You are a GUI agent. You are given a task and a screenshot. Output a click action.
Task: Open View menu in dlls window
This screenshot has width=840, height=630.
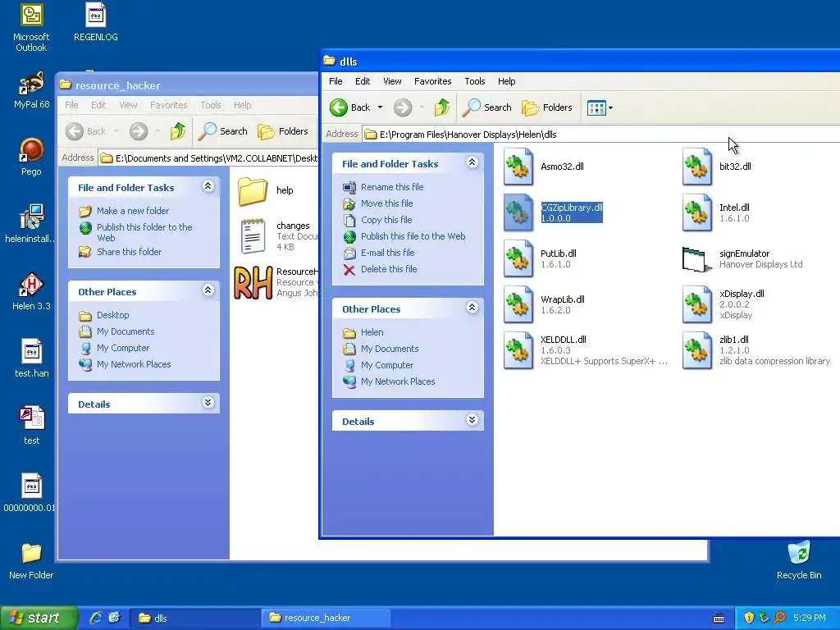click(x=392, y=81)
